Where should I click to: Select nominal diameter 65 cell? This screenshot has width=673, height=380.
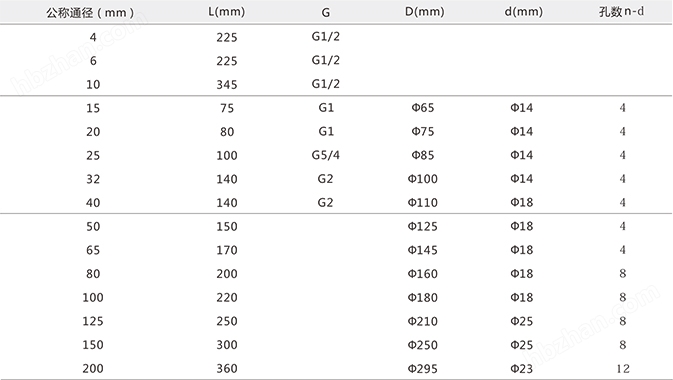(93, 250)
